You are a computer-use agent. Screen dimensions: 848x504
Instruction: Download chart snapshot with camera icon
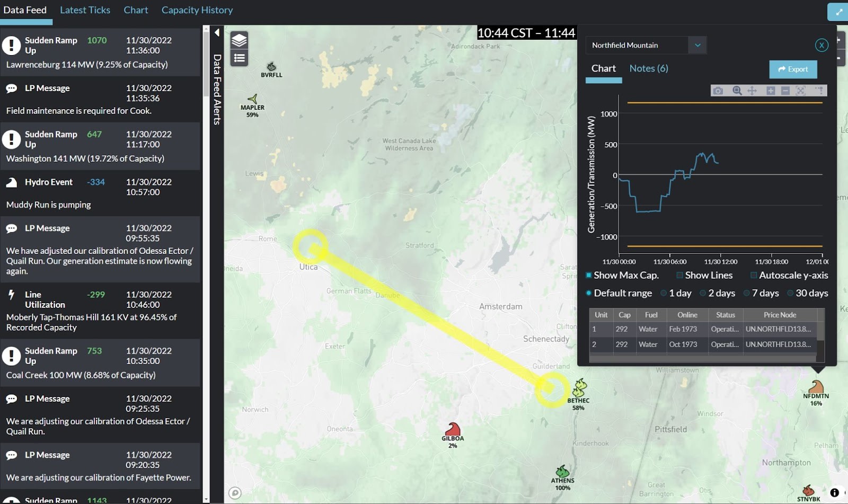pyautogui.click(x=718, y=91)
